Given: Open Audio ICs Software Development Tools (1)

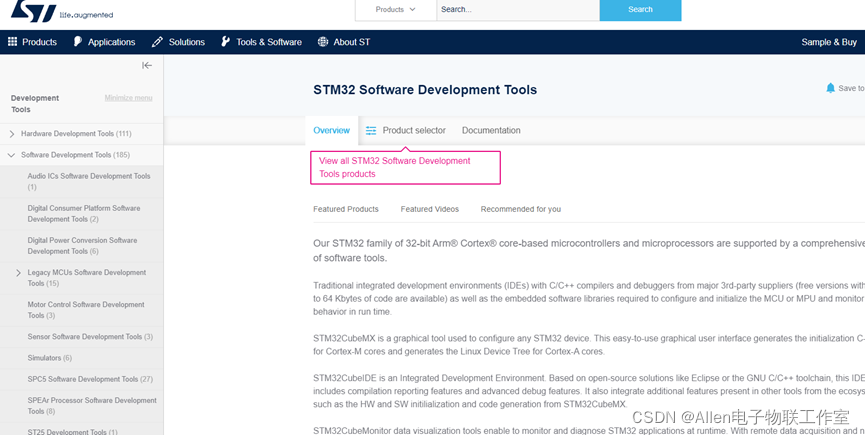Looking at the screenshot, I should (x=89, y=181).
